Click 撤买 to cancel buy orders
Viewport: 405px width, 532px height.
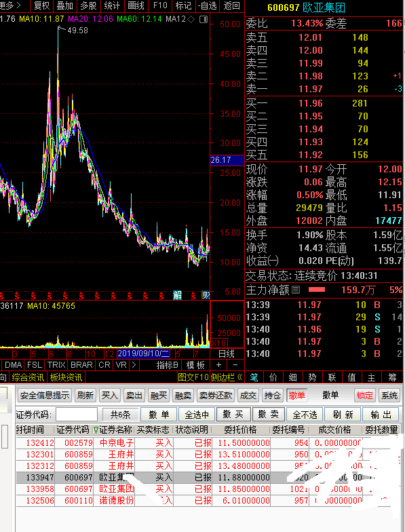click(233, 415)
